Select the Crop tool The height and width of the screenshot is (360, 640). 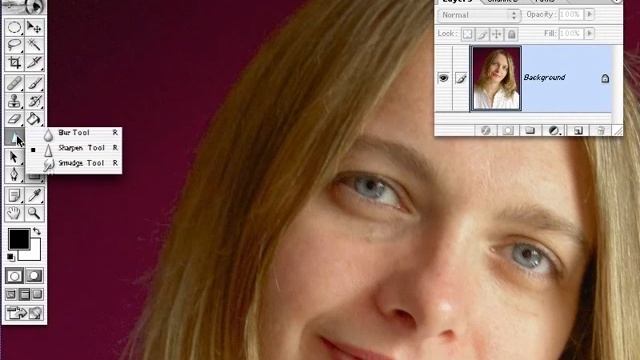pos(14,62)
